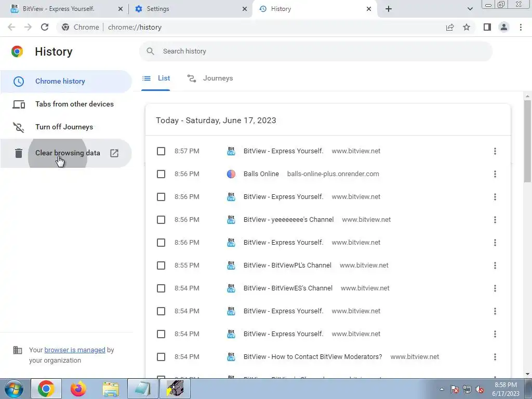
Task: Open Chrome's three-dot main menu
Action: (x=521, y=27)
